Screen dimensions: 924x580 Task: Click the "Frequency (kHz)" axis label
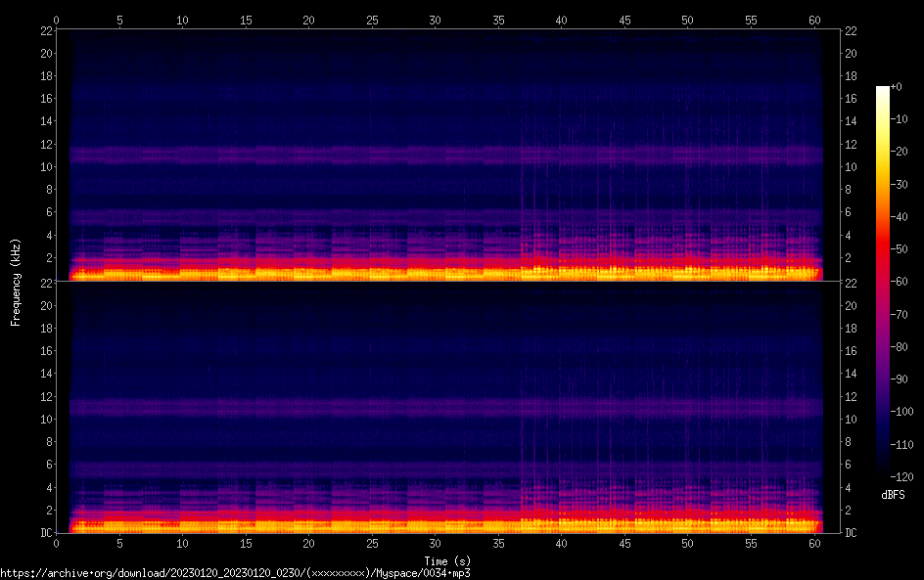pyautogui.click(x=15, y=281)
